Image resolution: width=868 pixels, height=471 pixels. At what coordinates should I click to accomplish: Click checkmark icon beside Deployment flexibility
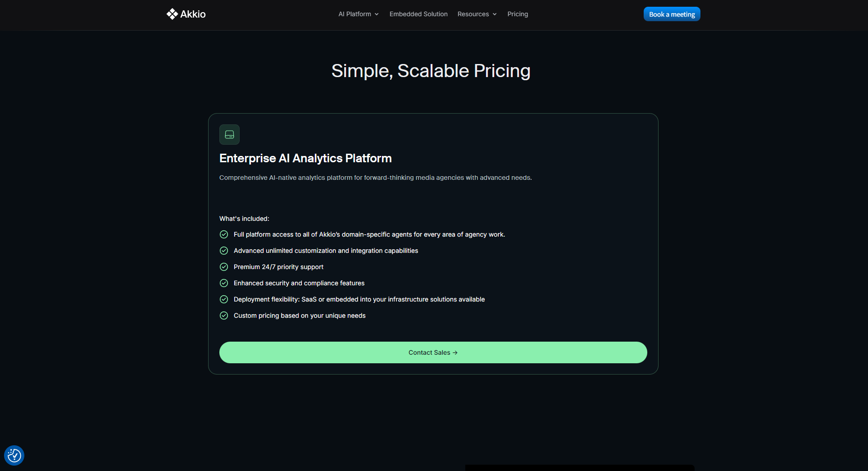point(224,299)
